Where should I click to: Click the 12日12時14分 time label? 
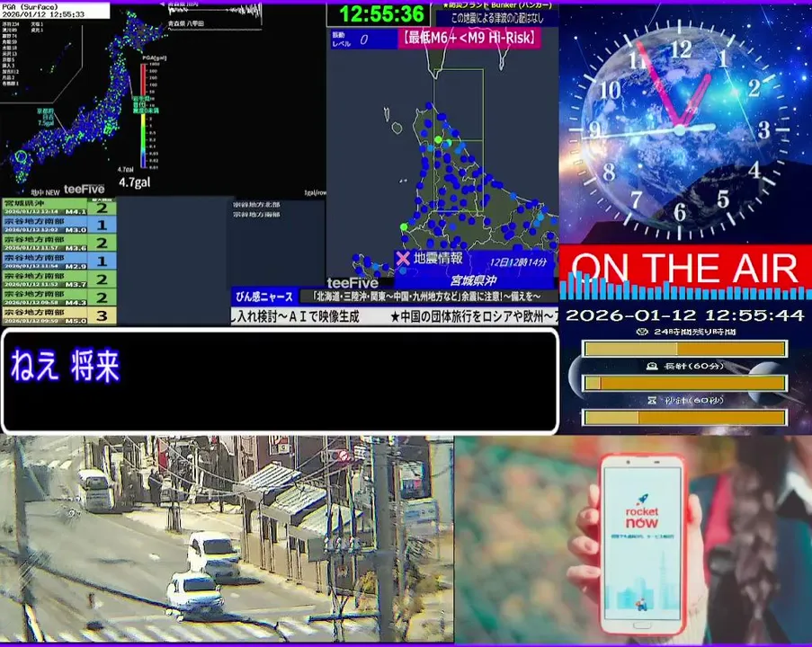(518, 262)
